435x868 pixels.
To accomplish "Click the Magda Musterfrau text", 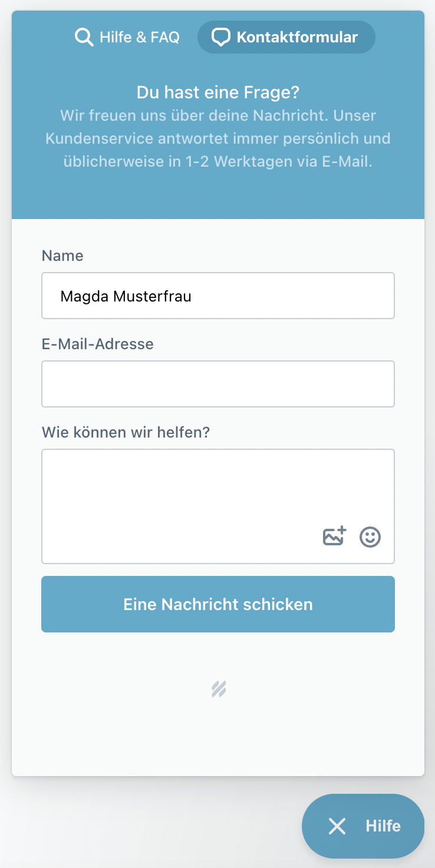I will (x=126, y=296).
